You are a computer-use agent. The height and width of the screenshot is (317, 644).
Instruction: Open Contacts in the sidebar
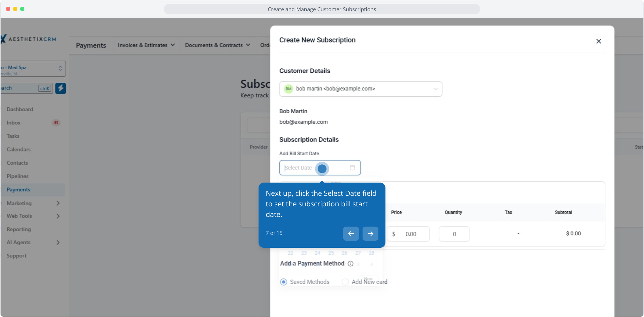tap(17, 163)
